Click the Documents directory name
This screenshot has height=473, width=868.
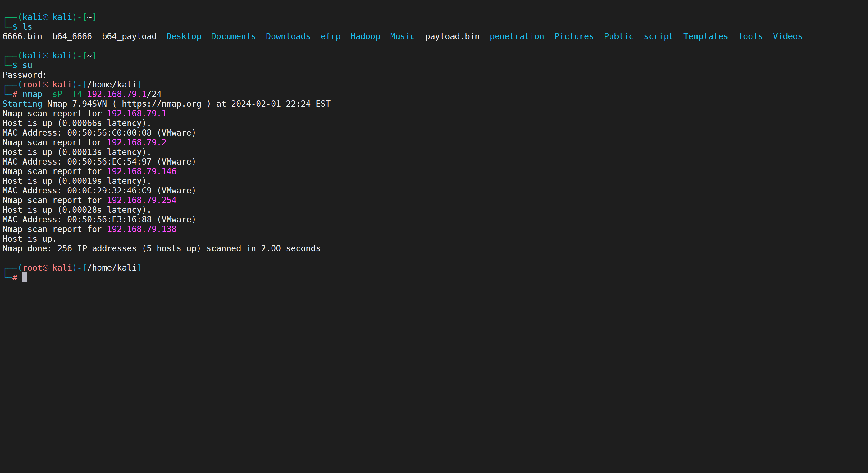[233, 36]
